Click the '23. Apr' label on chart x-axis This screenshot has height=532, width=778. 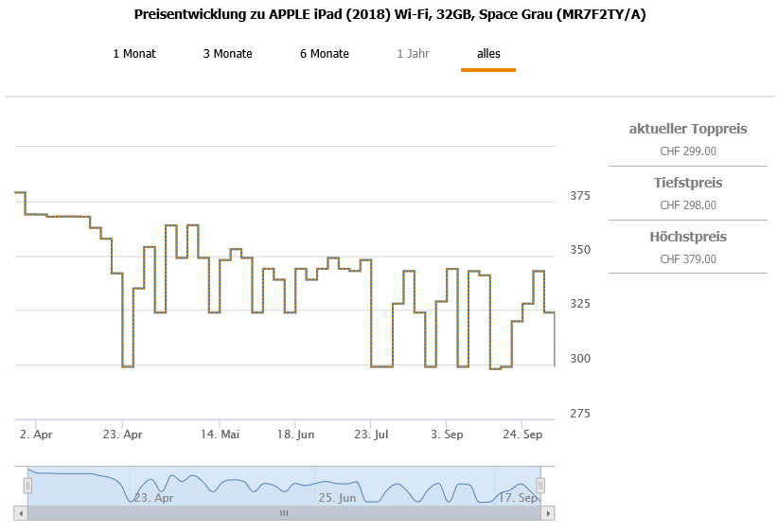[x=123, y=434]
